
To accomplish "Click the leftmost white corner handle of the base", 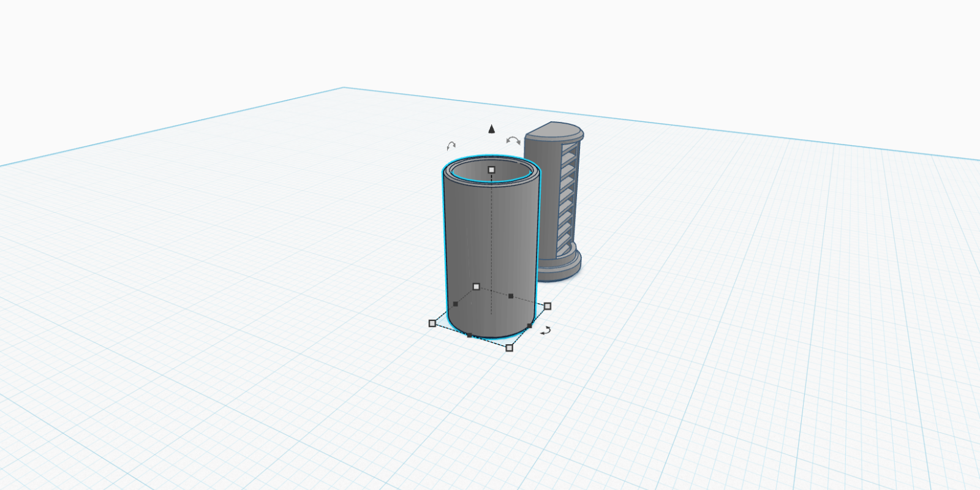I will 432,323.
